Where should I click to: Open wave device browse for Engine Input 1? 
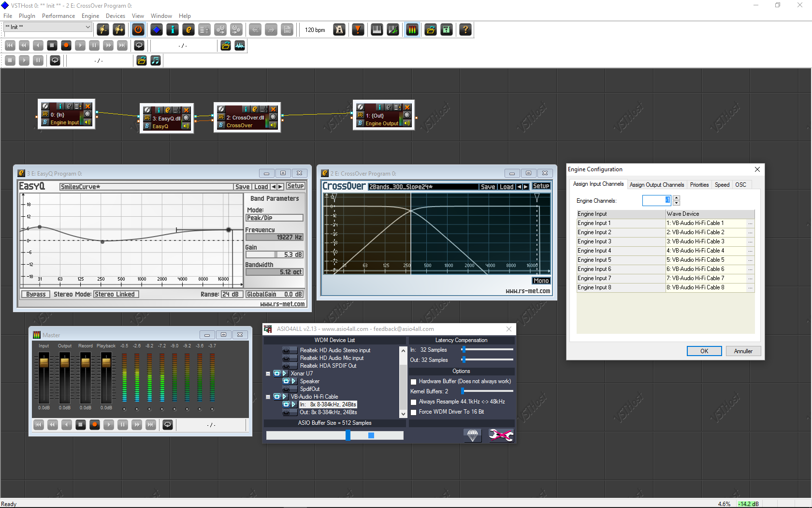(750, 224)
